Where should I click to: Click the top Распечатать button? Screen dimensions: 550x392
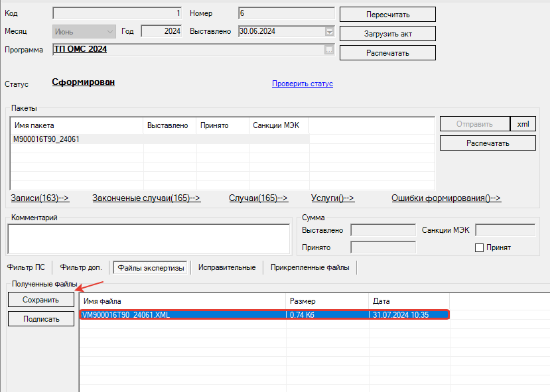tap(387, 53)
